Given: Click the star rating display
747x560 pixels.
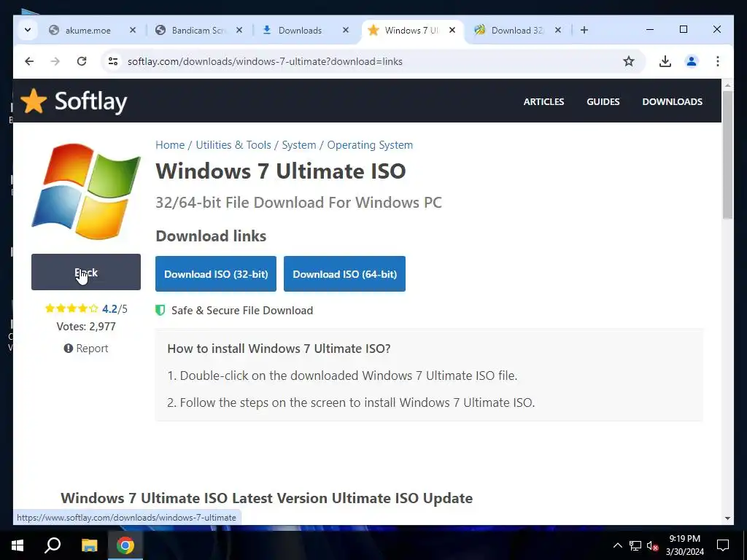Looking at the screenshot, I should pyautogui.click(x=71, y=308).
